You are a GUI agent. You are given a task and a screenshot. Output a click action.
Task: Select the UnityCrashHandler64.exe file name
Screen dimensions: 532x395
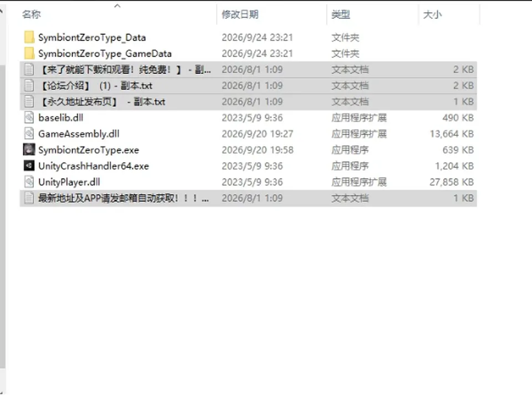(x=94, y=166)
